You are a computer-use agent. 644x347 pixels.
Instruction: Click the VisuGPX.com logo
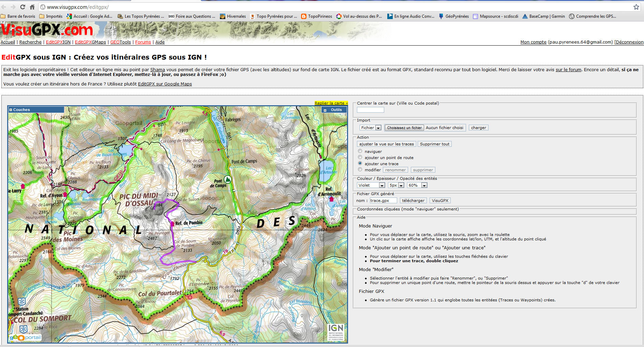click(x=47, y=30)
